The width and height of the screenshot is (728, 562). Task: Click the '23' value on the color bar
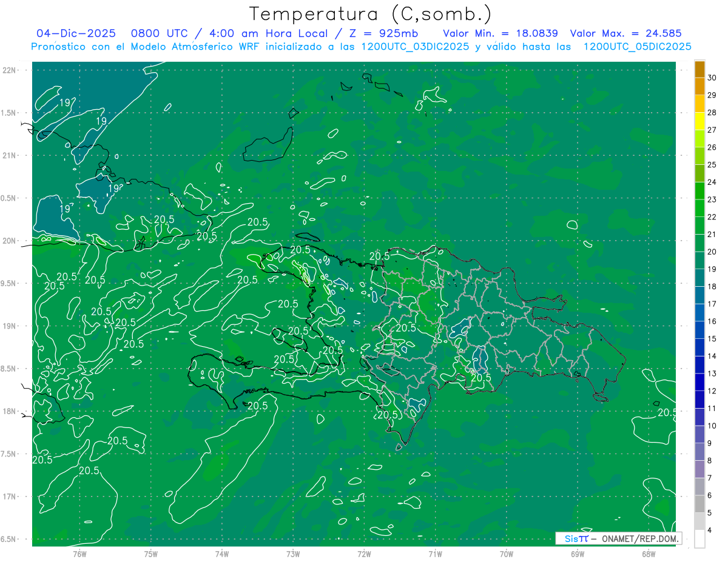[x=712, y=199]
